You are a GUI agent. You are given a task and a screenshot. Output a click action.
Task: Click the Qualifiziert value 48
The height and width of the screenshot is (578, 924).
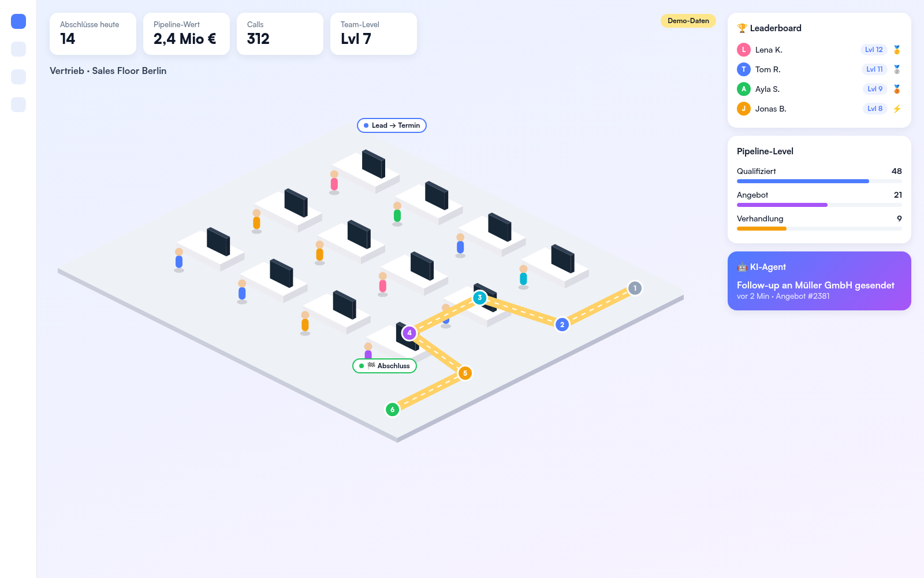(x=896, y=171)
